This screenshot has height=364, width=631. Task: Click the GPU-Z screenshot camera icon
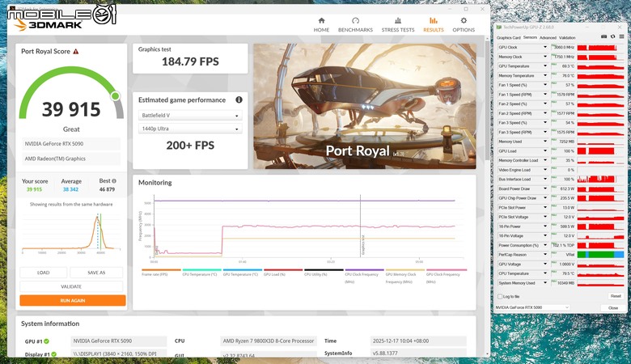coord(603,36)
